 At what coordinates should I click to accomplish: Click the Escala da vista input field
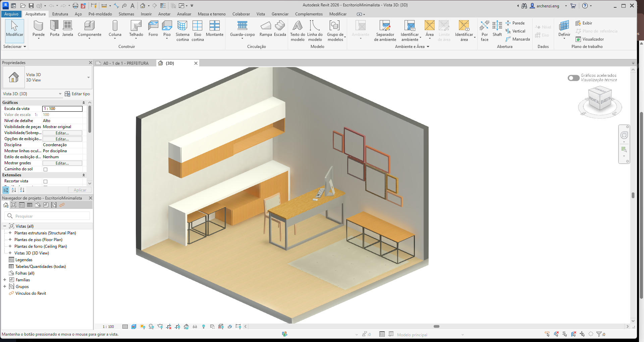(62, 109)
